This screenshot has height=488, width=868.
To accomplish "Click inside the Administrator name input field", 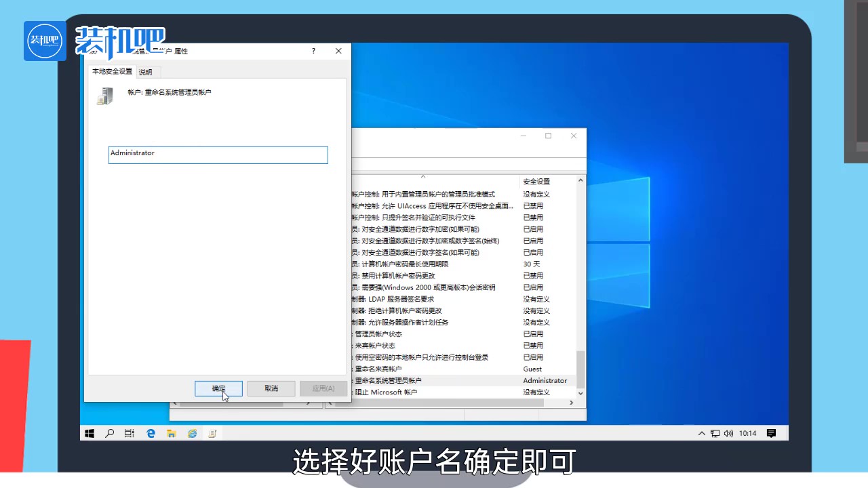I will click(x=218, y=155).
